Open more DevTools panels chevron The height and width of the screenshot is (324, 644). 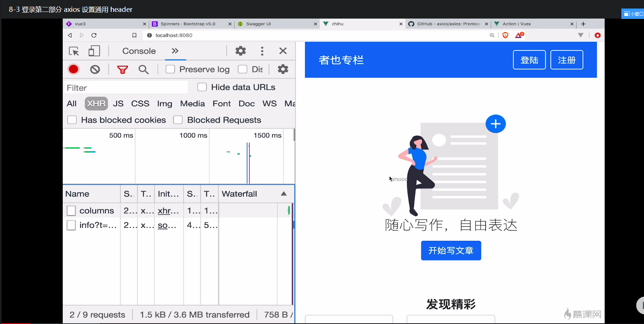pyautogui.click(x=175, y=51)
